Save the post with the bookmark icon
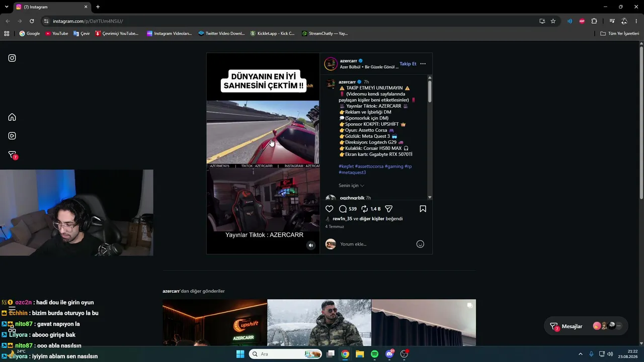Image resolution: width=644 pixels, height=362 pixels. tap(423, 209)
